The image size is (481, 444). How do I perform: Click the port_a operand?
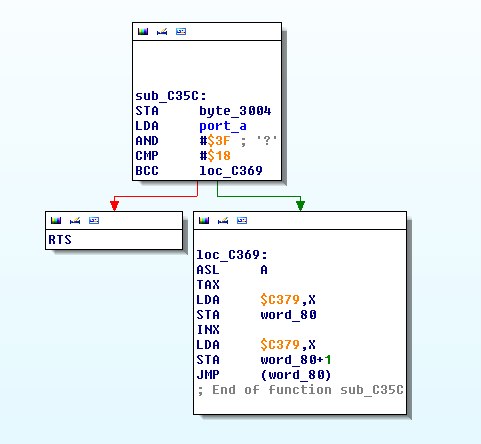pos(223,126)
